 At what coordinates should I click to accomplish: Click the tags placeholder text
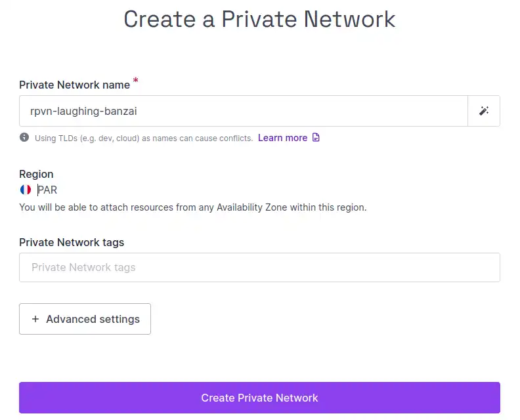pyautogui.click(x=83, y=268)
